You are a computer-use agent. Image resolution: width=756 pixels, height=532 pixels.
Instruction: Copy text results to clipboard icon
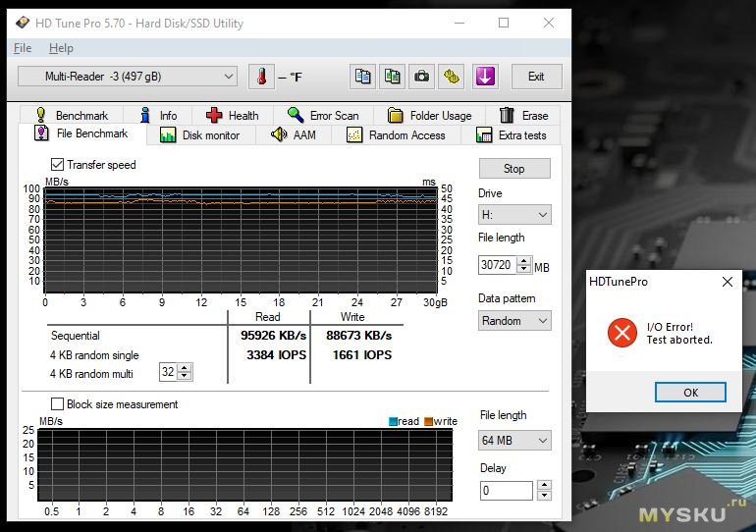tap(362, 77)
